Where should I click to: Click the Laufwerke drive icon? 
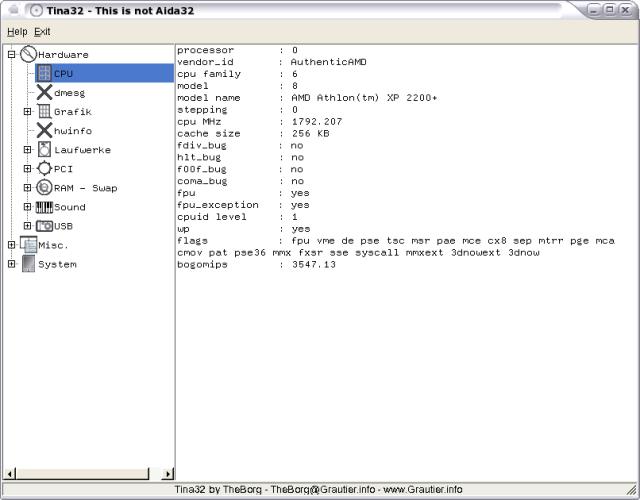coord(44,150)
